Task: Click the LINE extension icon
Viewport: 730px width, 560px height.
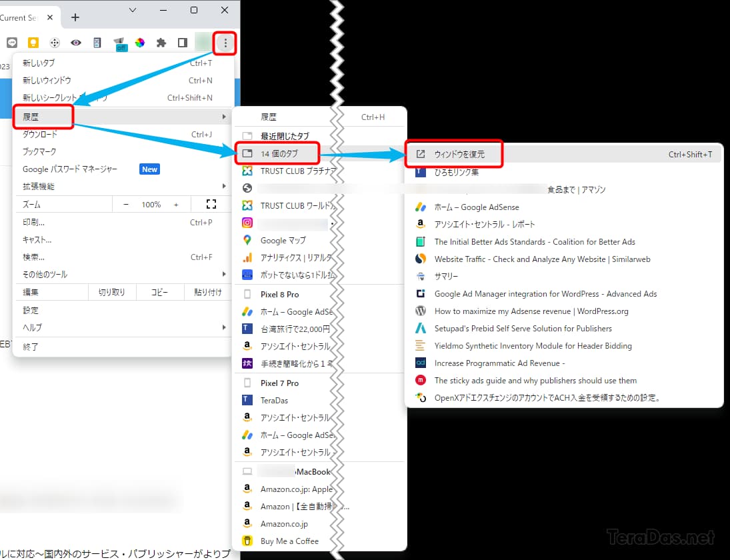Action: tap(12, 43)
